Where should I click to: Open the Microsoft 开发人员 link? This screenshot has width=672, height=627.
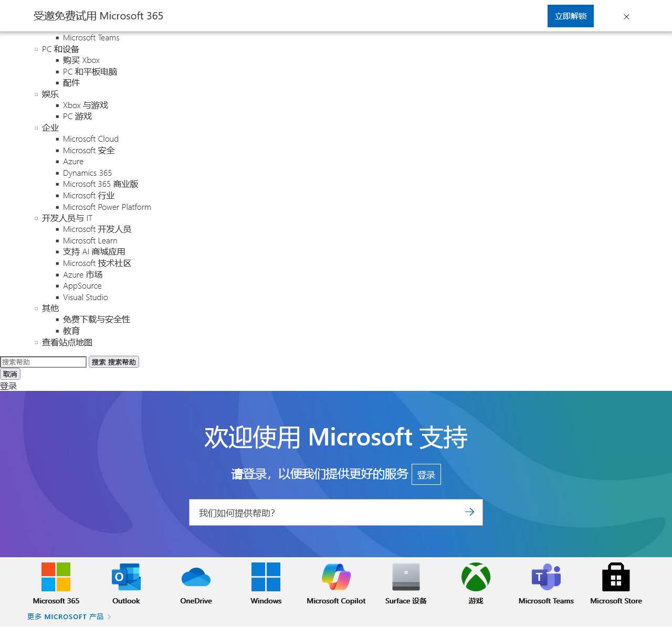[97, 229]
